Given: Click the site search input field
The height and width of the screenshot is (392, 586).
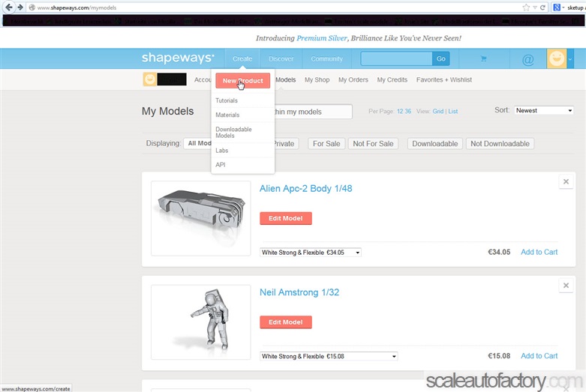Looking at the screenshot, I should tap(396, 58).
